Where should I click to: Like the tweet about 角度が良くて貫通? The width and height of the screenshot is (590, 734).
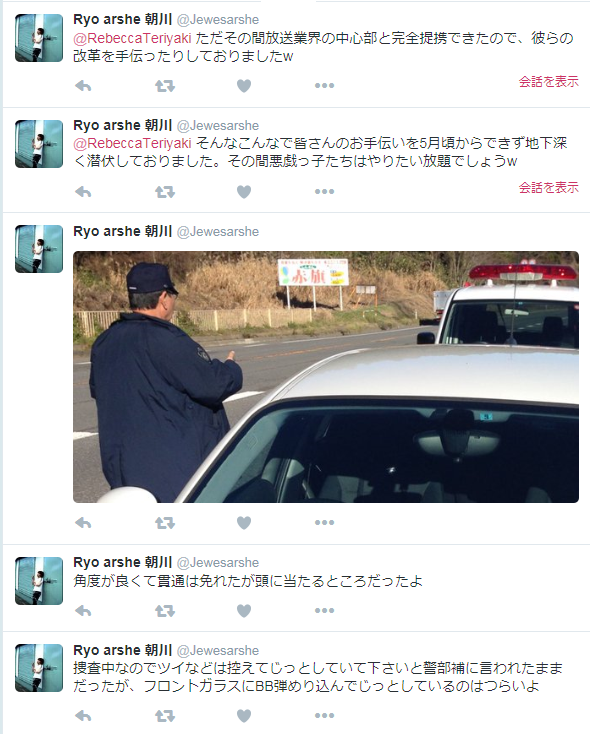click(244, 610)
